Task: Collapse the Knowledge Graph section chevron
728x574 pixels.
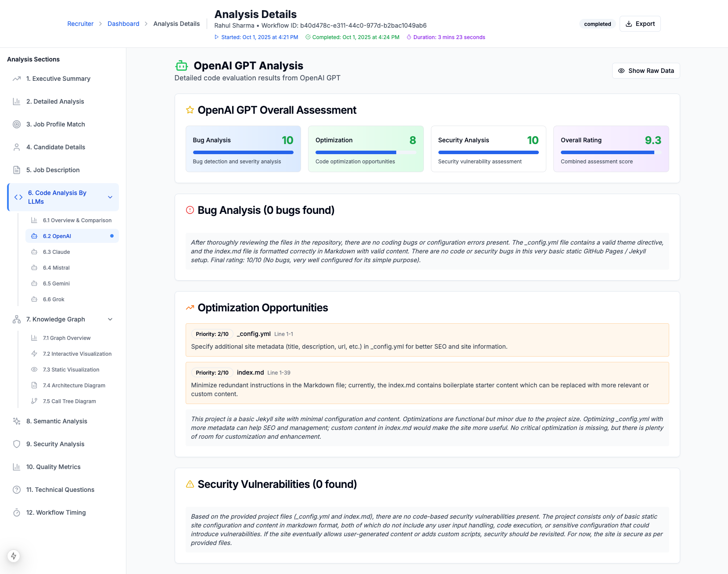Action: (x=110, y=319)
